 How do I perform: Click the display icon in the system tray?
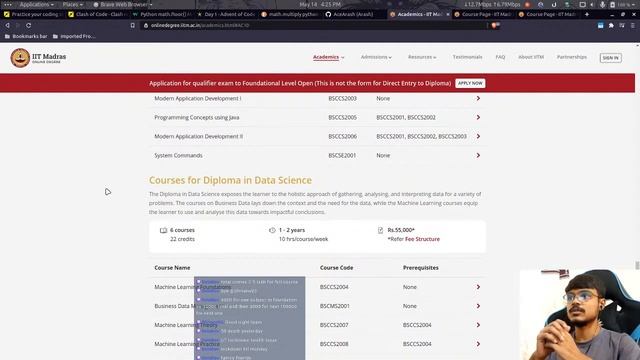[582, 4]
